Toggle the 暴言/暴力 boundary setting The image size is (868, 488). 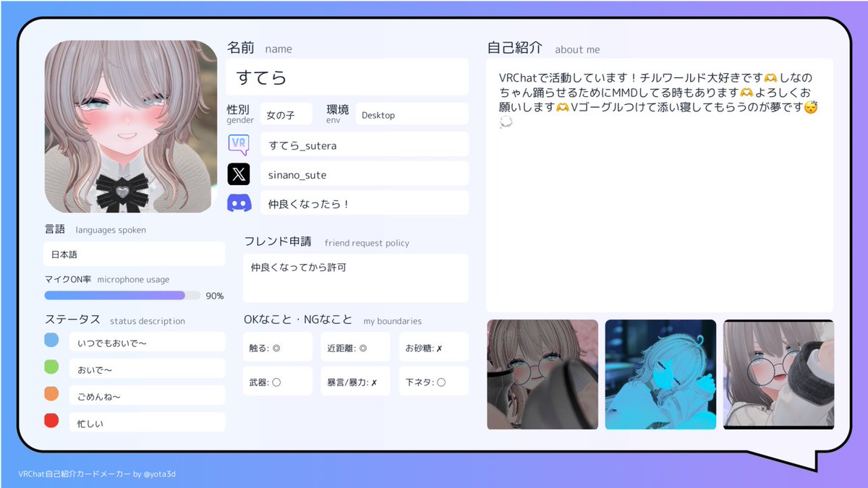355,380
